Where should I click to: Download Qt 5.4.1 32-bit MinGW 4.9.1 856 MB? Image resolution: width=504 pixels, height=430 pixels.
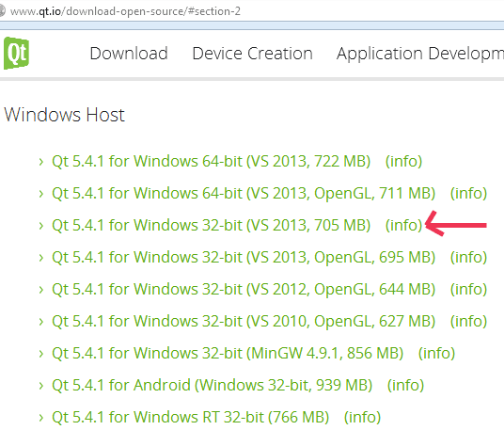click(228, 353)
